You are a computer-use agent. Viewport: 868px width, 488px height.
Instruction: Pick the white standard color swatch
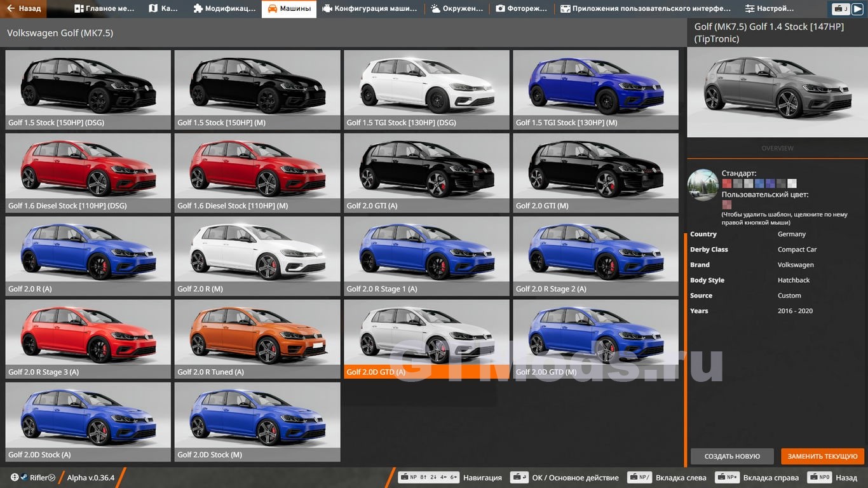click(x=792, y=184)
